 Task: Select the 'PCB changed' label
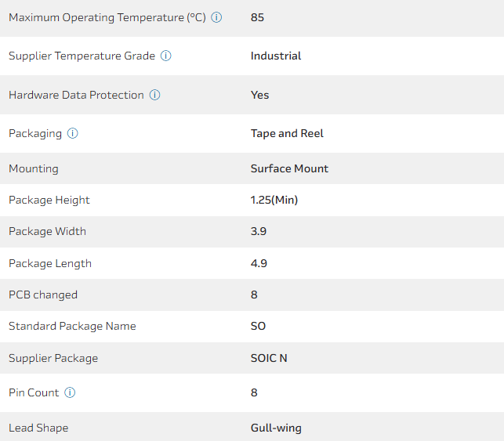[x=43, y=295]
